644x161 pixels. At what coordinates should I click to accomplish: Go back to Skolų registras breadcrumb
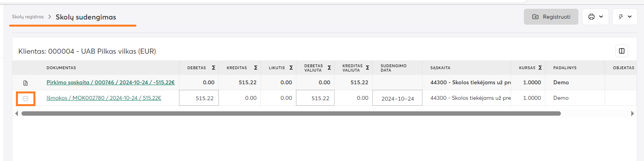tap(28, 17)
